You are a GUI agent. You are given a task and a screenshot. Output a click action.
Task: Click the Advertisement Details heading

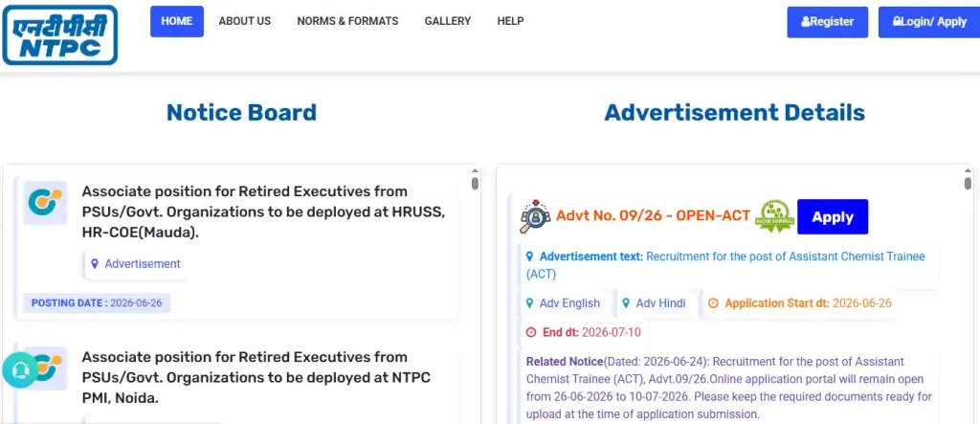point(734,113)
